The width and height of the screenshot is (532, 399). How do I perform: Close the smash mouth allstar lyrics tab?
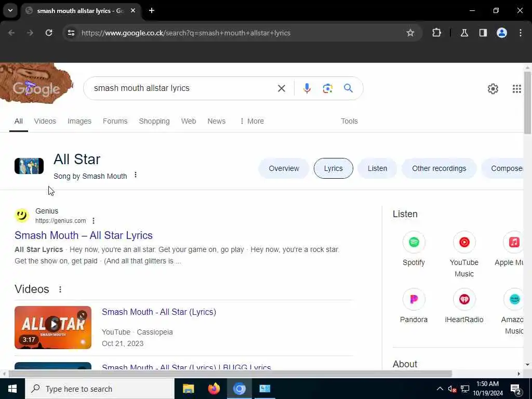pyautogui.click(x=133, y=10)
